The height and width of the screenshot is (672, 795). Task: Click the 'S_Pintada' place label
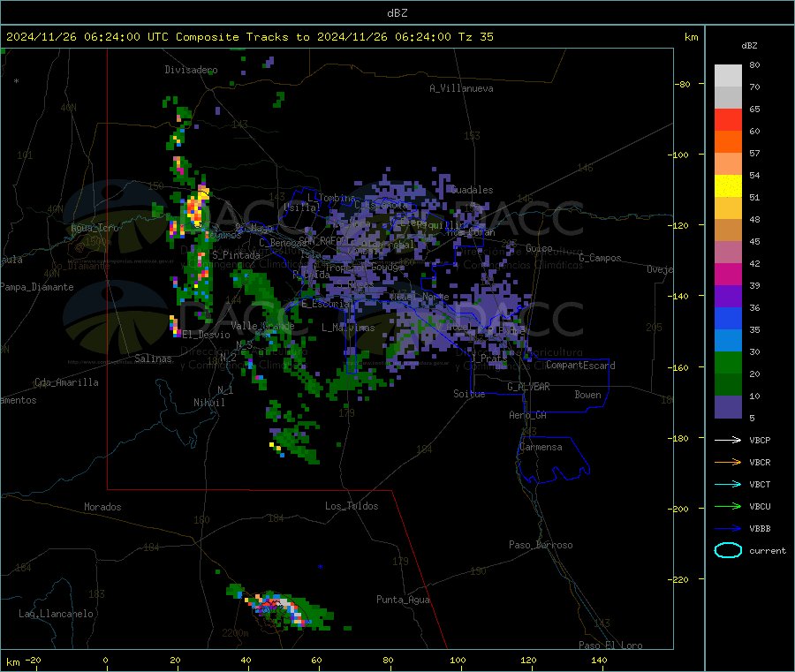(236, 255)
